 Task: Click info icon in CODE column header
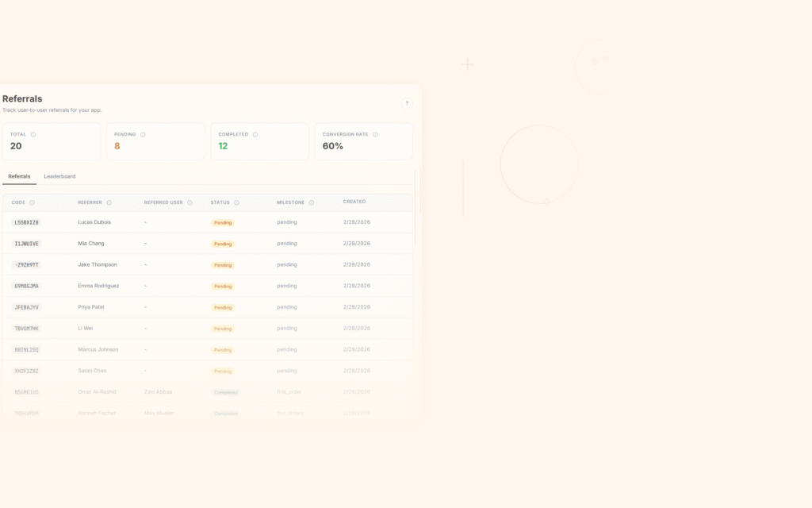[32, 202]
